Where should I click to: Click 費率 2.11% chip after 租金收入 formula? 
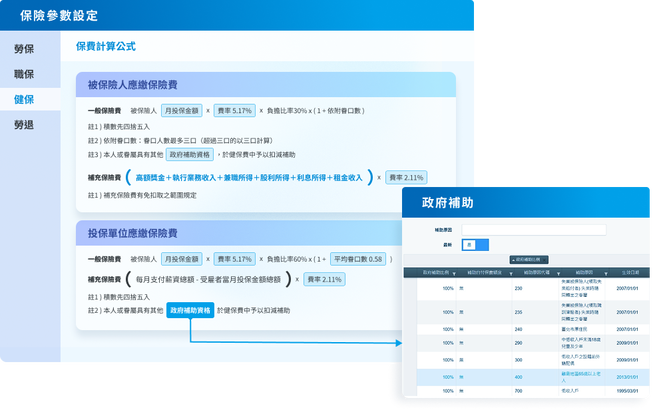pos(406,177)
